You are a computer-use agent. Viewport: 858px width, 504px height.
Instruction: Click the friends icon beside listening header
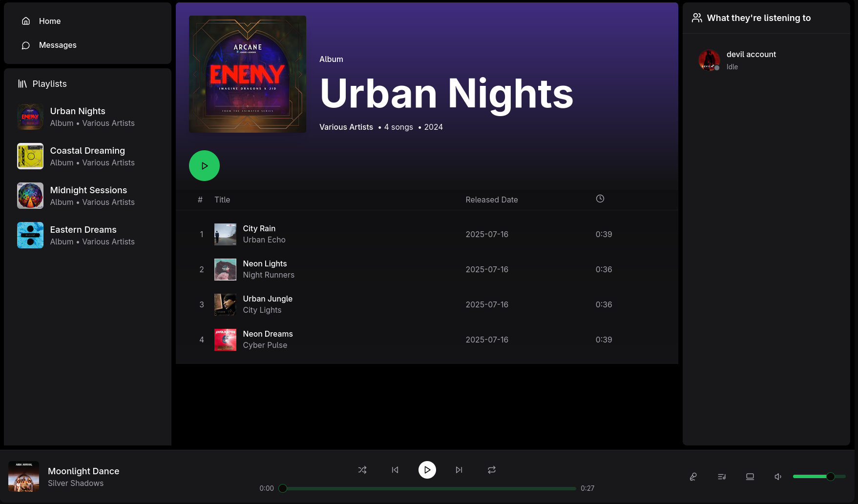697,18
